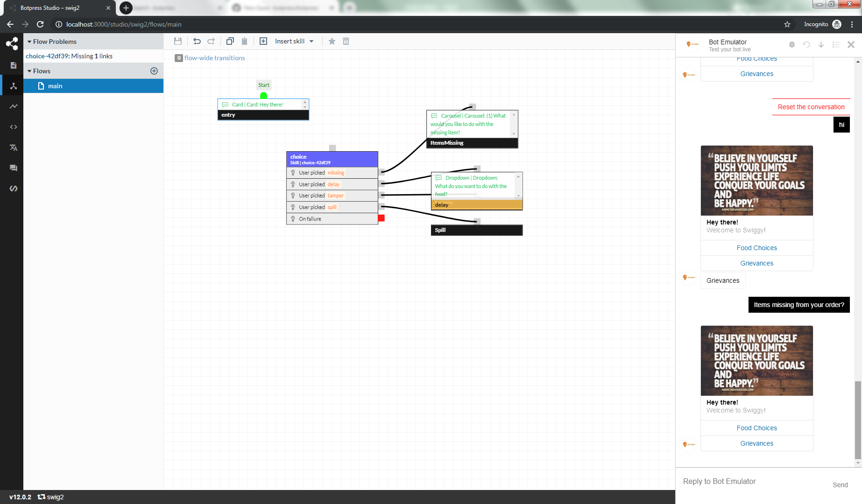Open the Insert skill dropdown

point(293,41)
